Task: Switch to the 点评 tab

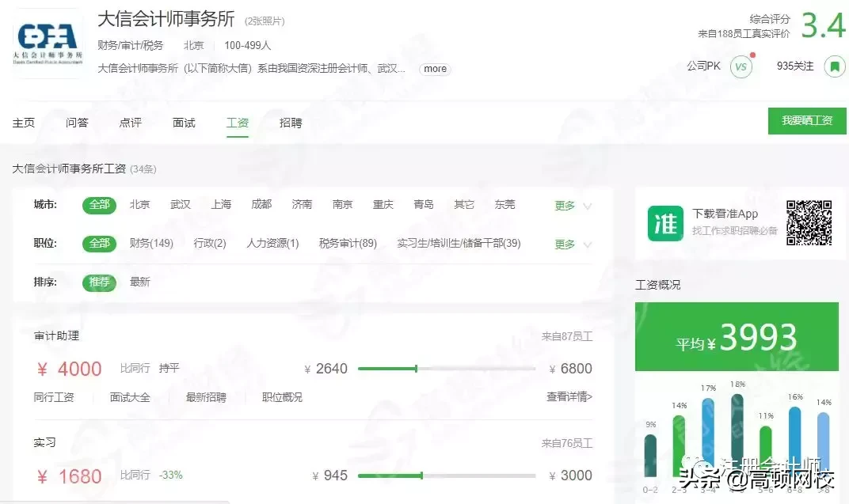Action: (130, 123)
